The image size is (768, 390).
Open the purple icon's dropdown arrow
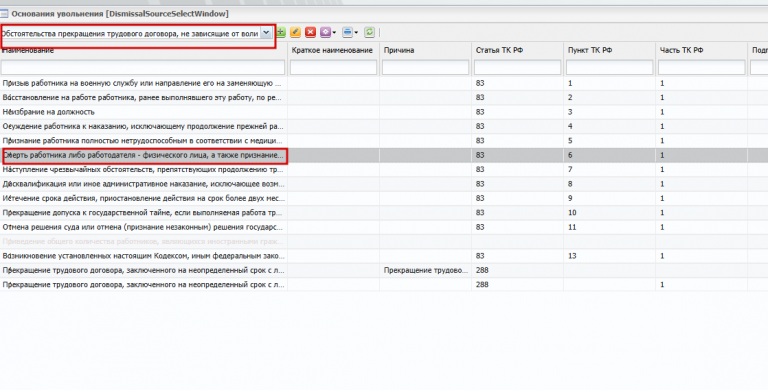334,33
